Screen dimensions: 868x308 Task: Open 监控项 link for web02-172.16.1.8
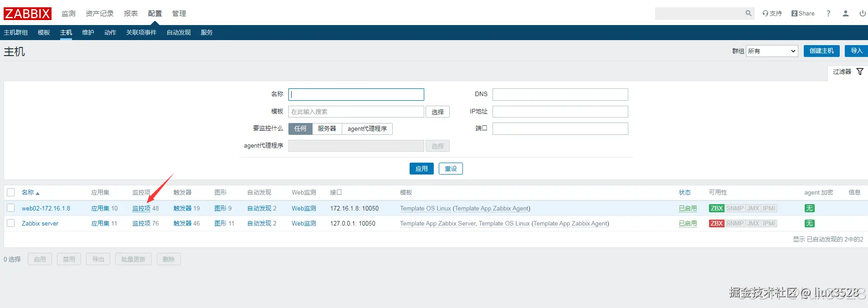(141, 208)
